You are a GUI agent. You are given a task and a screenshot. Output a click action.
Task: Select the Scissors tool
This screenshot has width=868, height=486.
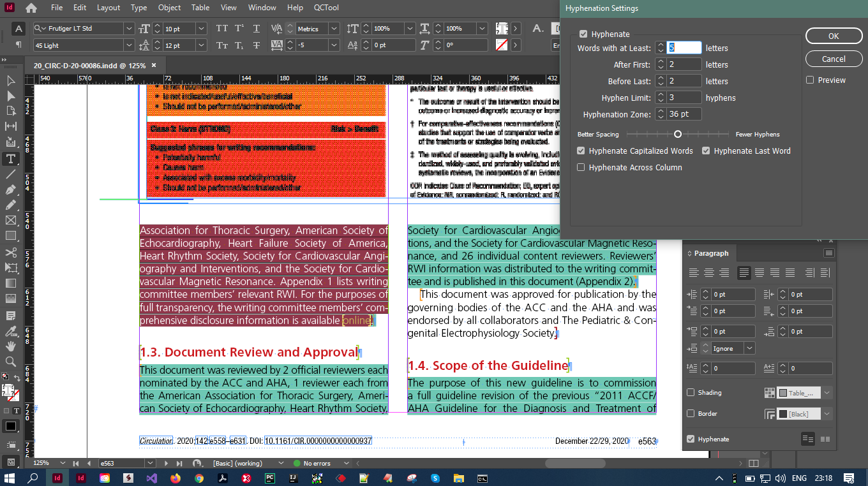[11, 252]
